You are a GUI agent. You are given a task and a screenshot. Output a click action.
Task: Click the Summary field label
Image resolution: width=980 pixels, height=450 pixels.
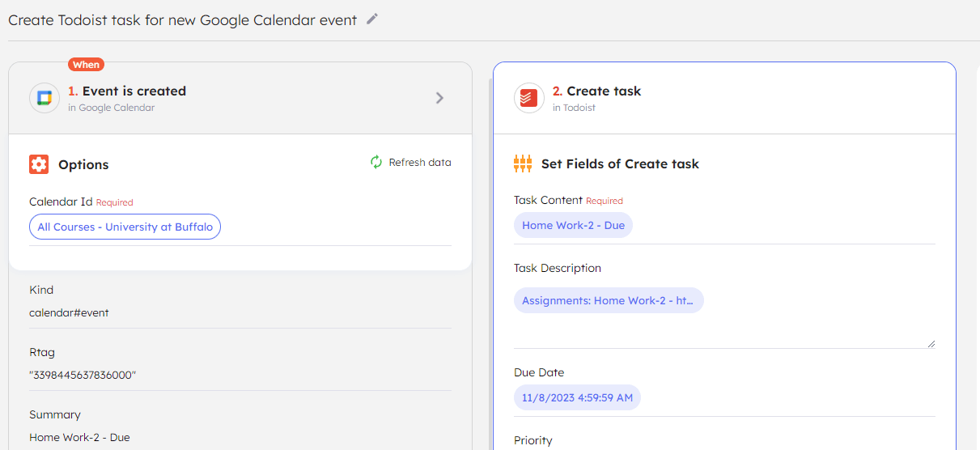tap(55, 414)
